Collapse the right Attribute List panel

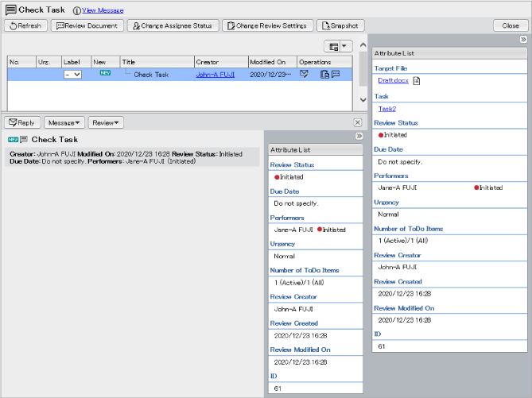click(x=523, y=39)
